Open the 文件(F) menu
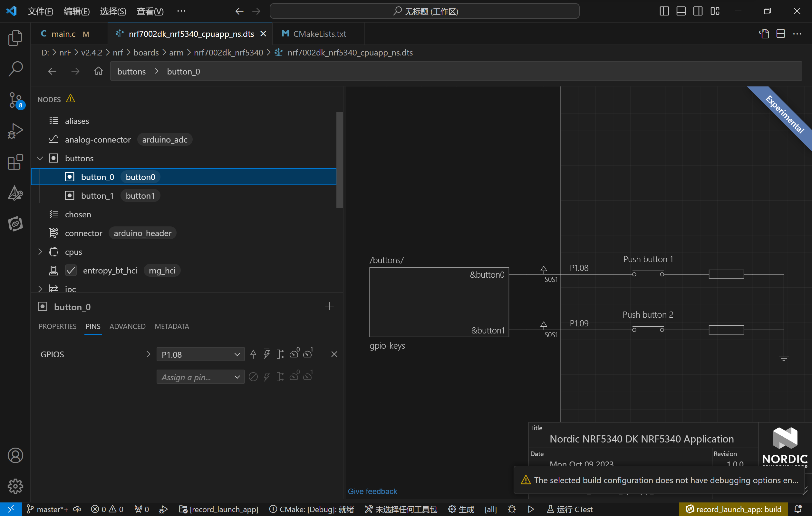Screen dimensions: 812x516 coord(41,11)
